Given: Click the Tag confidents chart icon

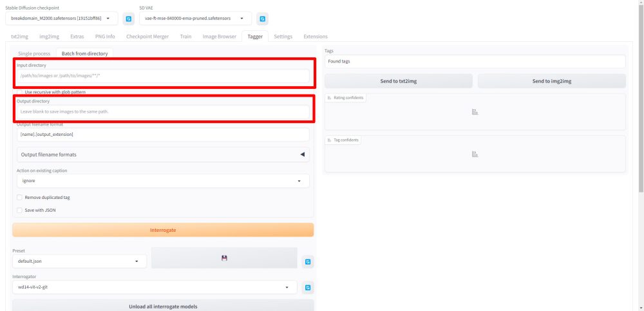Looking at the screenshot, I should pos(475,154).
